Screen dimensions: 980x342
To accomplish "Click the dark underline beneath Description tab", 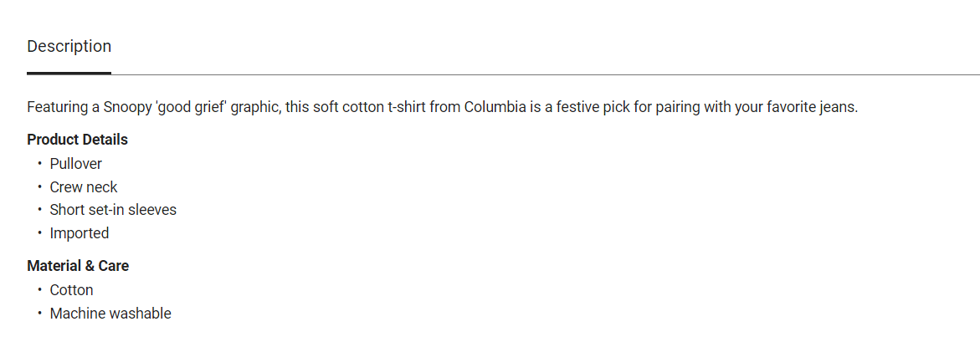I will [69, 73].
